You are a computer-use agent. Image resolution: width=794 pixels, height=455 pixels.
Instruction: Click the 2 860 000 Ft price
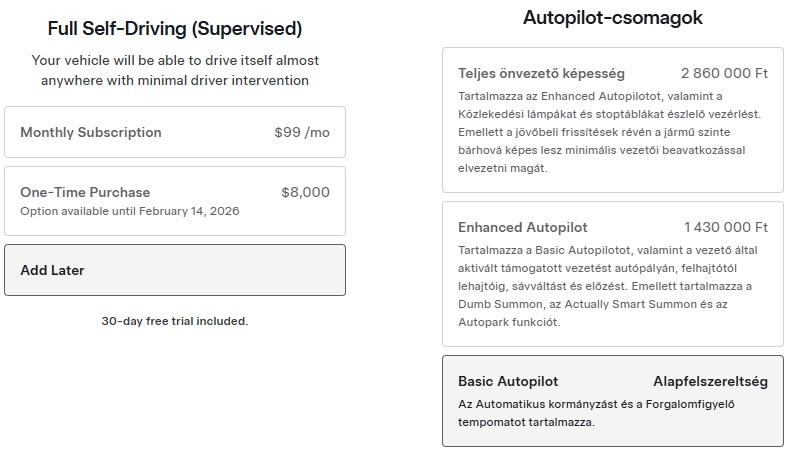[x=724, y=74]
